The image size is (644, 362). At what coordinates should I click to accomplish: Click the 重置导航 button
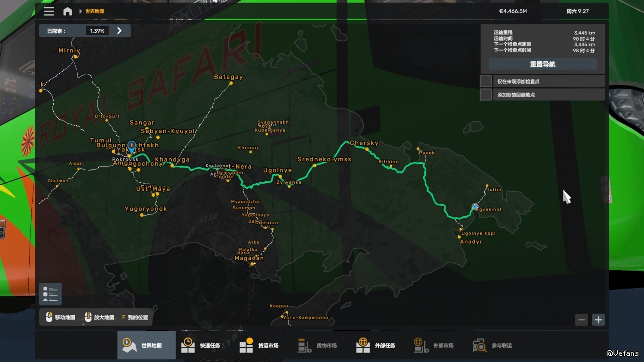point(542,64)
